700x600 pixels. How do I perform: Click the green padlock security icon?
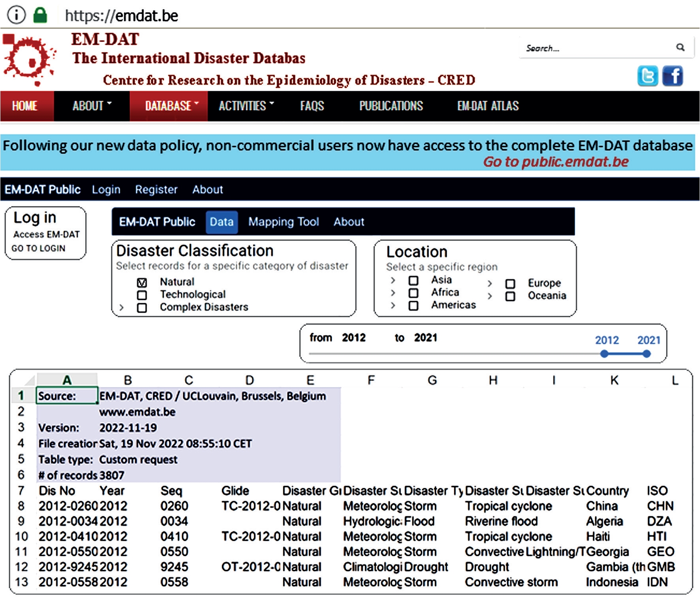click(x=40, y=15)
